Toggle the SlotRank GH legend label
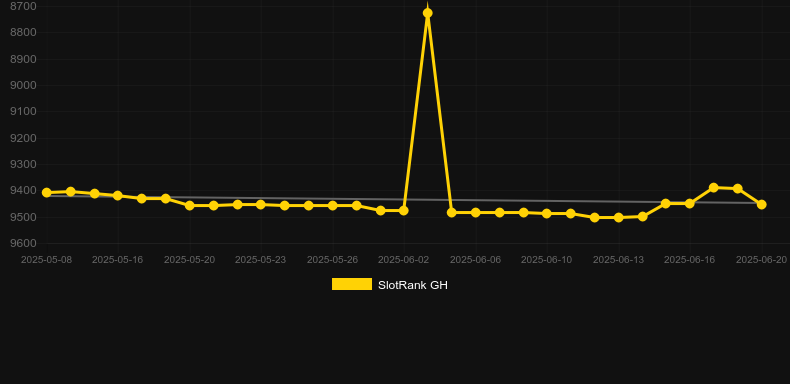 [x=413, y=285]
